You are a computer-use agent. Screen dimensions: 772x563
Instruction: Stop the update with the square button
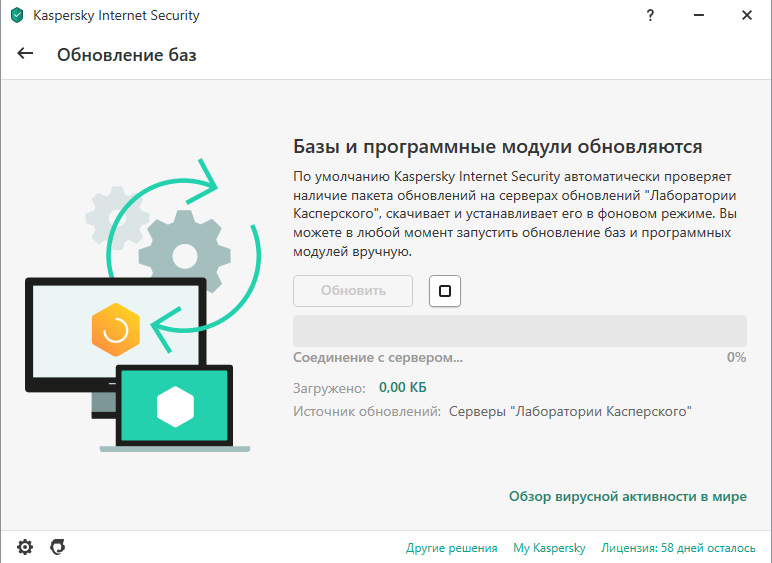tap(445, 291)
